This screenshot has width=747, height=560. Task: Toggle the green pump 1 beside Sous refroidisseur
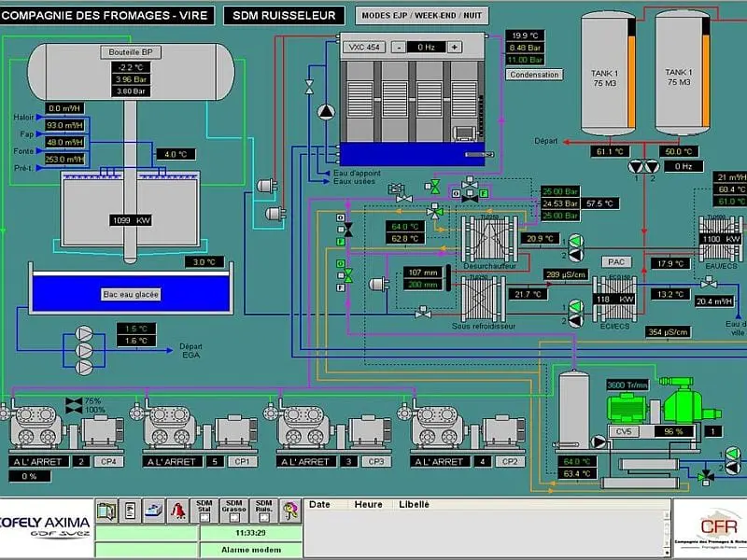coord(576,304)
